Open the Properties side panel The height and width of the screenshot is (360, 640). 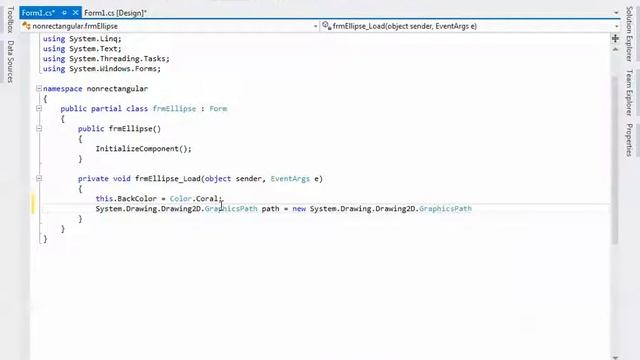coord(629,140)
